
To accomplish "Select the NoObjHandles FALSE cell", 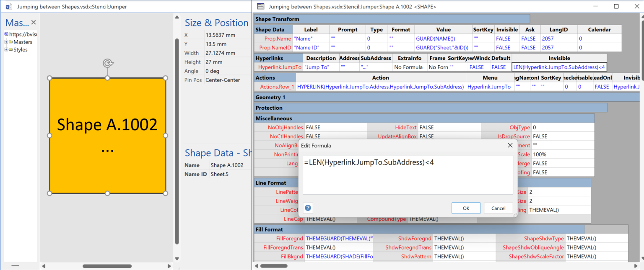I will (335, 127).
